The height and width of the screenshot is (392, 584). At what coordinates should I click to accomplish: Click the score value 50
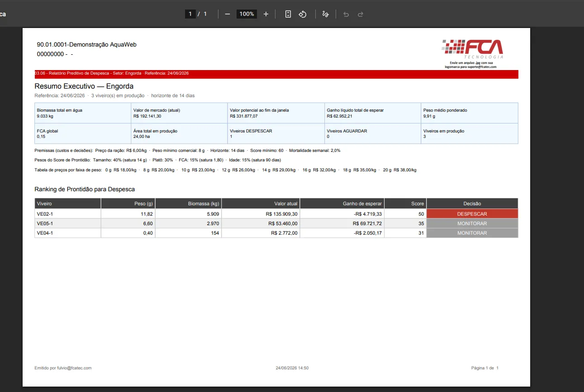coord(421,214)
